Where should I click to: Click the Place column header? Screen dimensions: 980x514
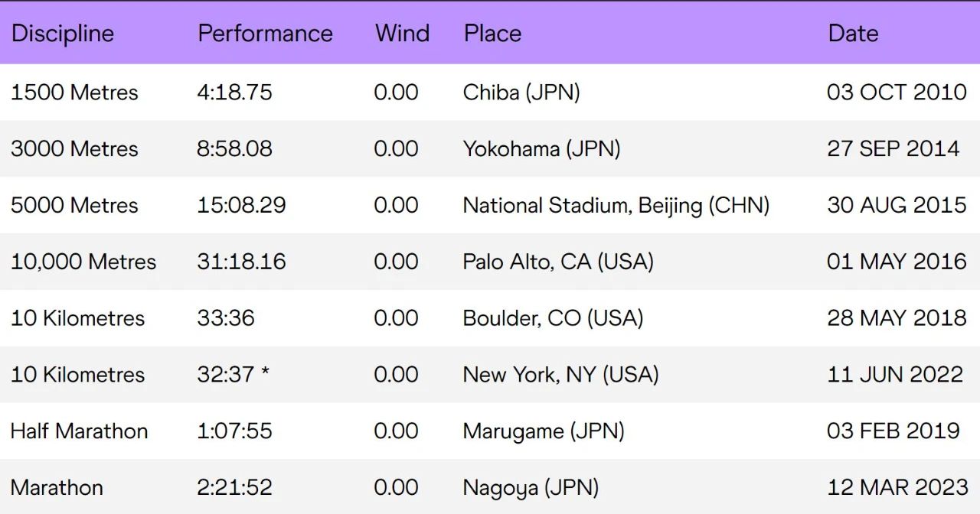[492, 34]
